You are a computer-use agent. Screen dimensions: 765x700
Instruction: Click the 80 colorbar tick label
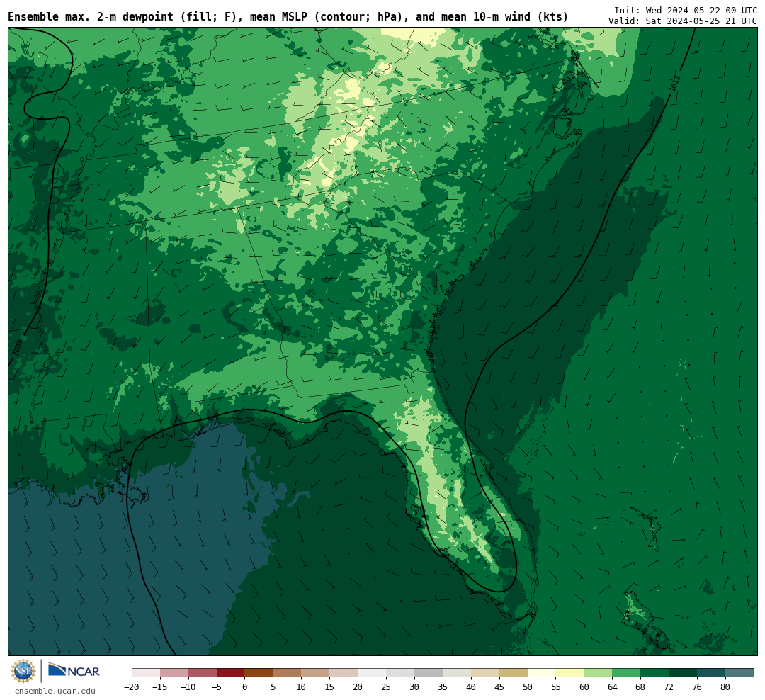point(725,687)
